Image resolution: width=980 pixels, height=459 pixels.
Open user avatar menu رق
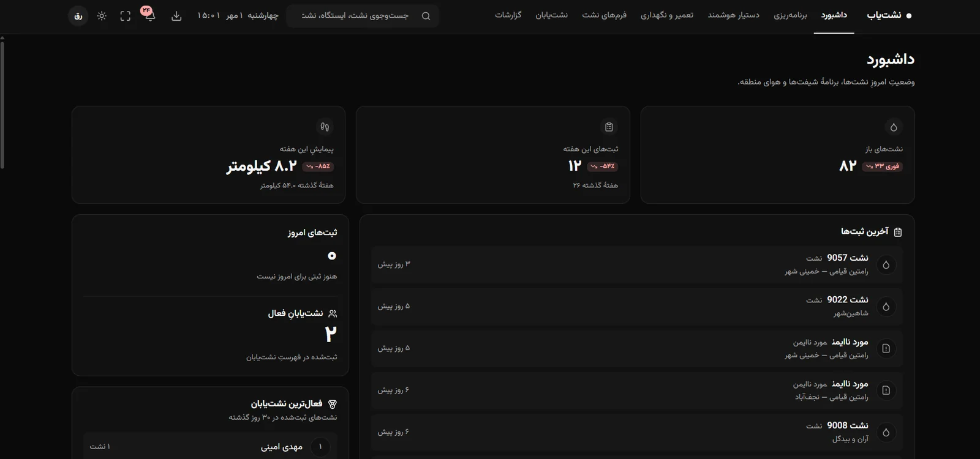pyautogui.click(x=78, y=16)
